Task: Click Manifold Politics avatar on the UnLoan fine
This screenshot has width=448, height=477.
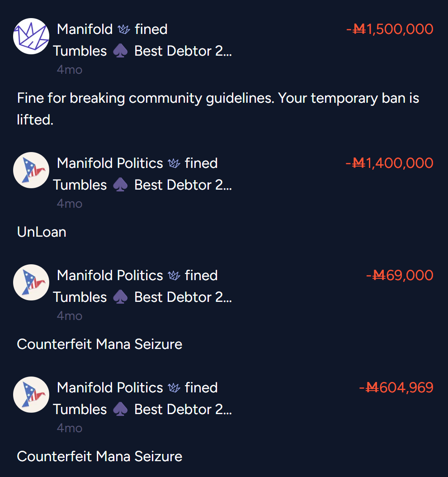Action: tap(31, 170)
